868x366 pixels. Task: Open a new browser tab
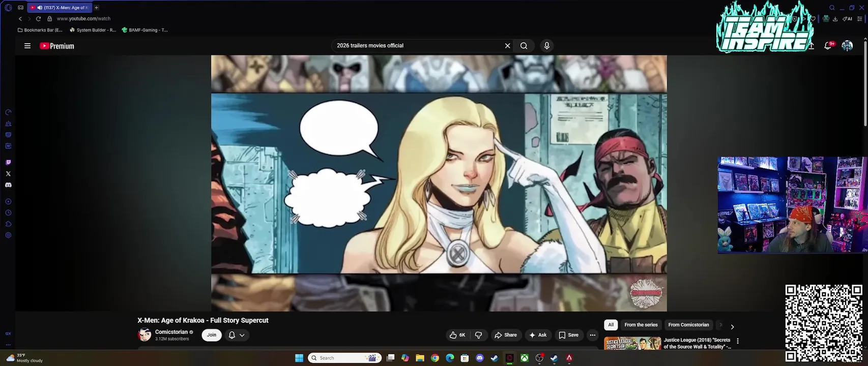(x=96, y=8)
